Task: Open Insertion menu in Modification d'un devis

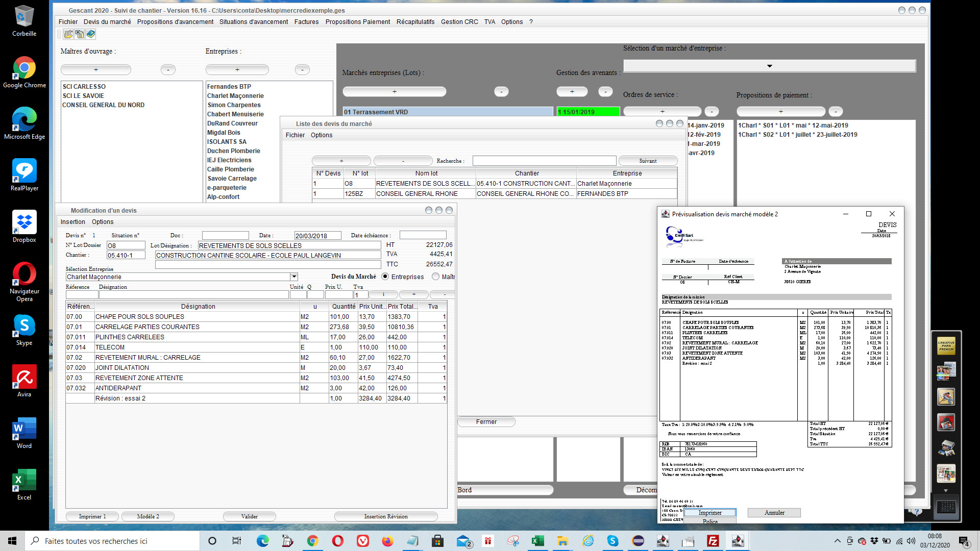Action: 73,222
